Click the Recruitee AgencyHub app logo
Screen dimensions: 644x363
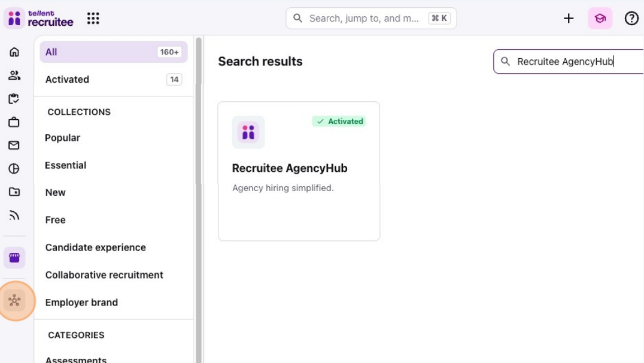248,132
